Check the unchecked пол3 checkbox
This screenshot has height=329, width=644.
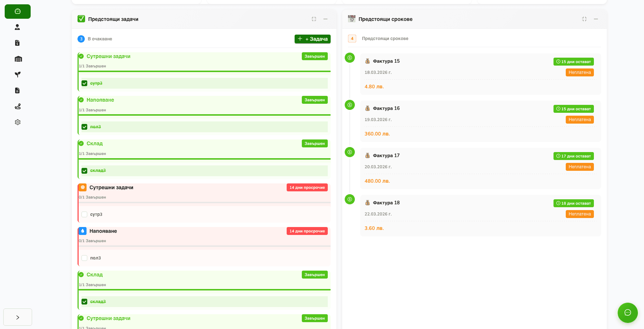point(84,258)
